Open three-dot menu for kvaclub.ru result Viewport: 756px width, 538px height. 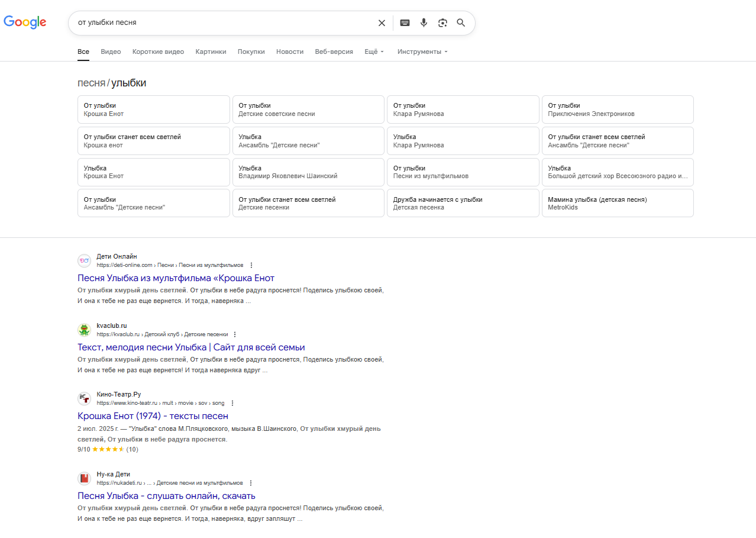(x=235, y=334)
